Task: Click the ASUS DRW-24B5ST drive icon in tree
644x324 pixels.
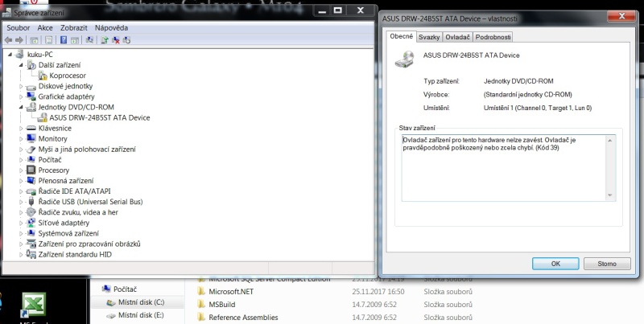Action: pyautogui.click(x=43, y=117)
